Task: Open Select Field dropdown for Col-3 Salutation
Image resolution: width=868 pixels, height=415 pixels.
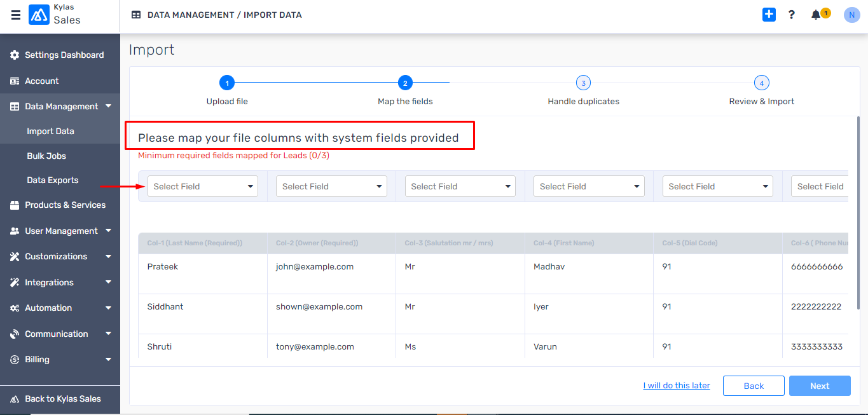Action: pos(460,186)
